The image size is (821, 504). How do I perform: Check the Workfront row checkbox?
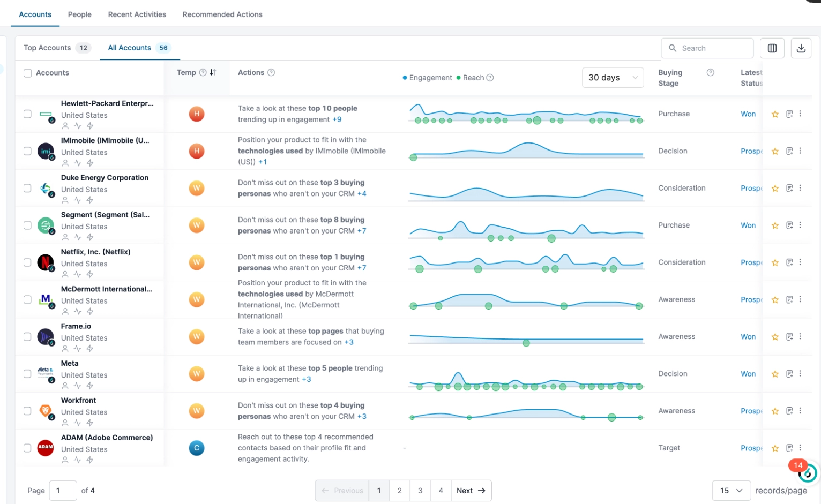click(x=27, y=411)
